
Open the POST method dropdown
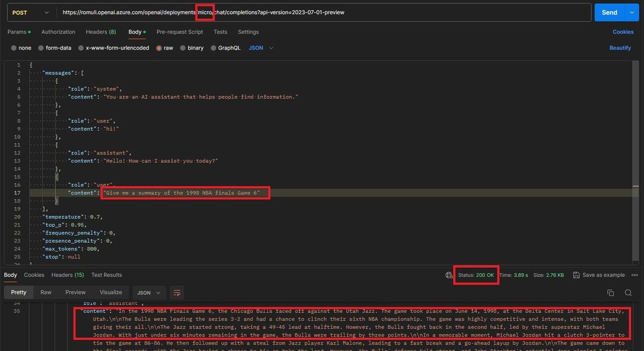tap(30, 13)
